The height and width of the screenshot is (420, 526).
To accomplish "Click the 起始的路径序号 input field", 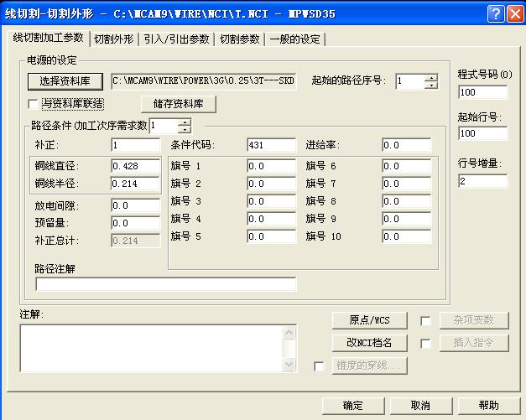I will tap(410, 81).
